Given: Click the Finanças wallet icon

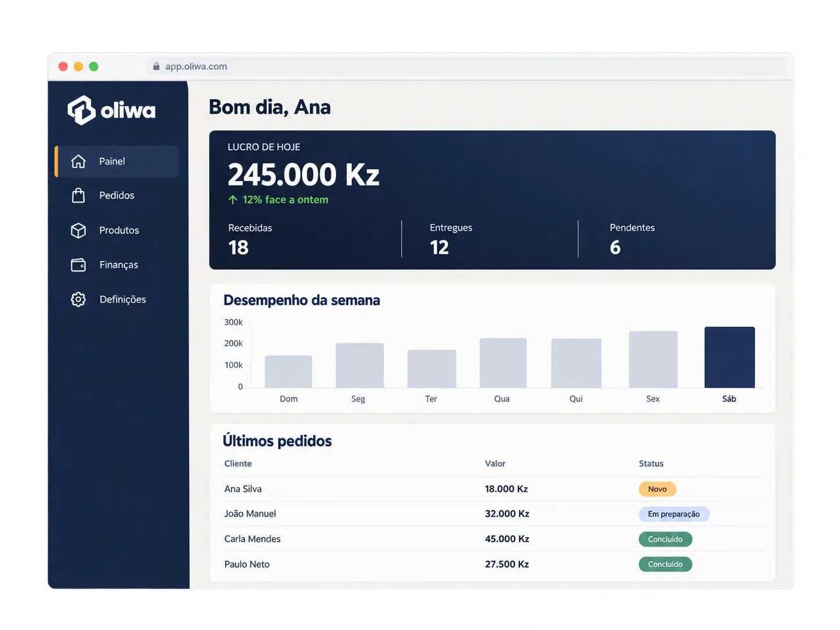Looking at the screenshot, I should pyautogui.click(x=78, y=265).
